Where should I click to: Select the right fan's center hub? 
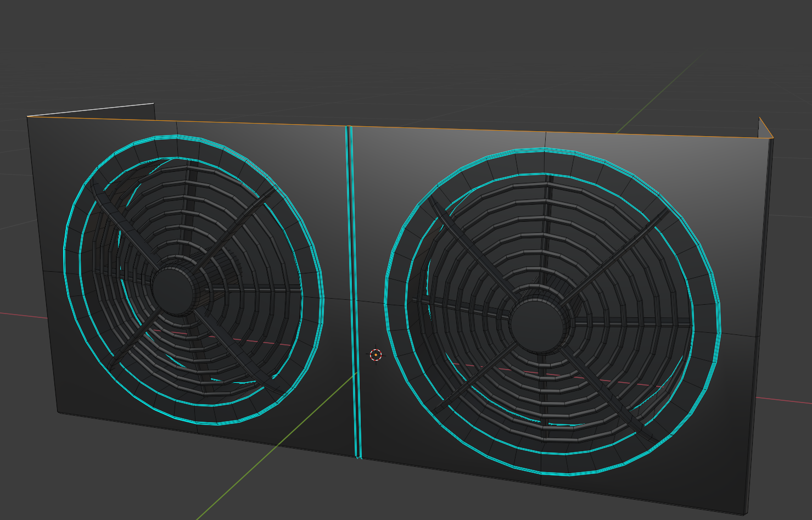click(537, 326)
